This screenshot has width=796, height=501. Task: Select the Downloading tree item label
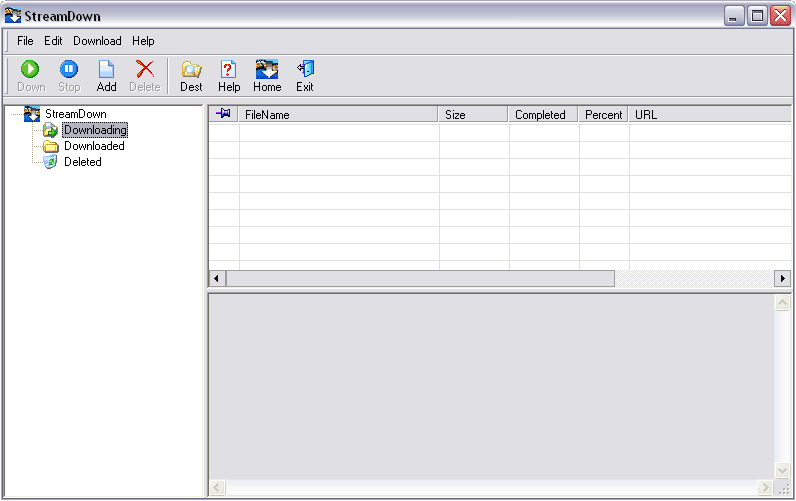coord(95,130)
